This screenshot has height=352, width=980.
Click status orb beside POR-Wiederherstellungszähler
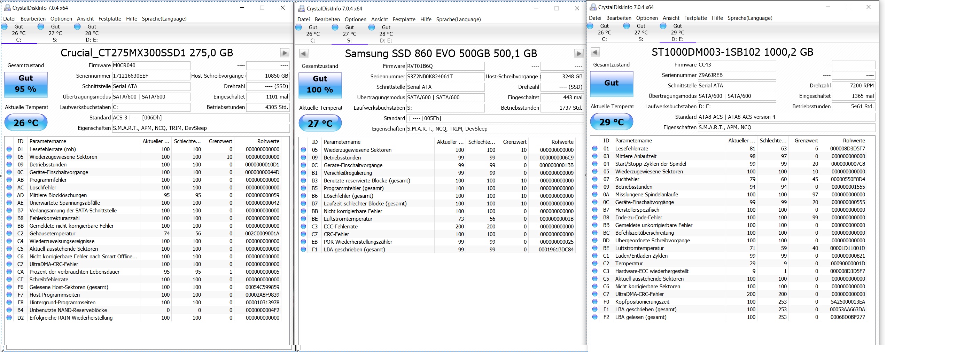pos(303,242)
